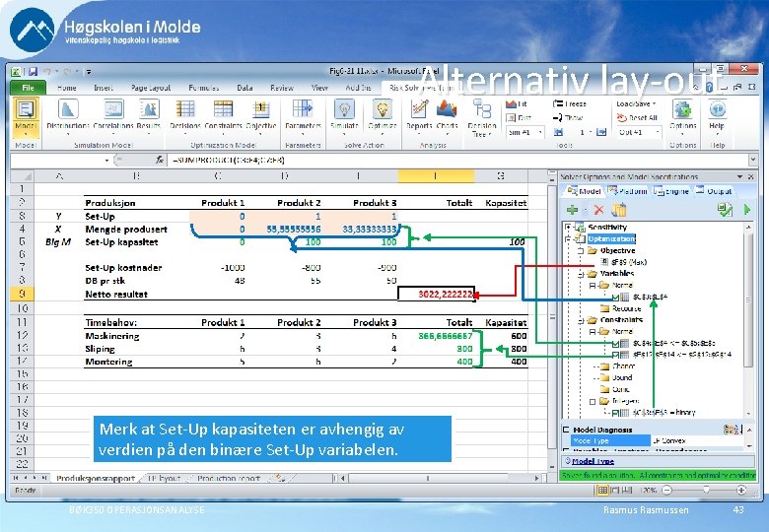Select the LP layout sheet tab
Screen dimensions: 769x532
pyautogui.click(x=165, y=478)
